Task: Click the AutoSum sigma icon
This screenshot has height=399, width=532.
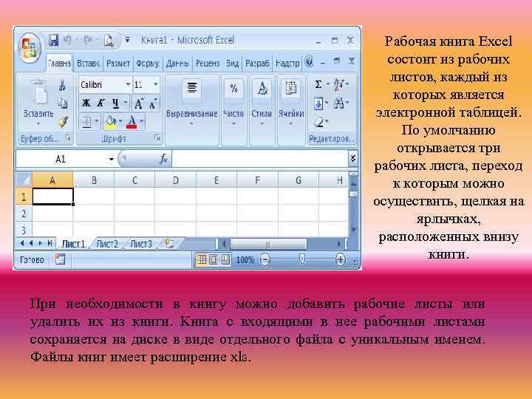Action: coord(318,84)
